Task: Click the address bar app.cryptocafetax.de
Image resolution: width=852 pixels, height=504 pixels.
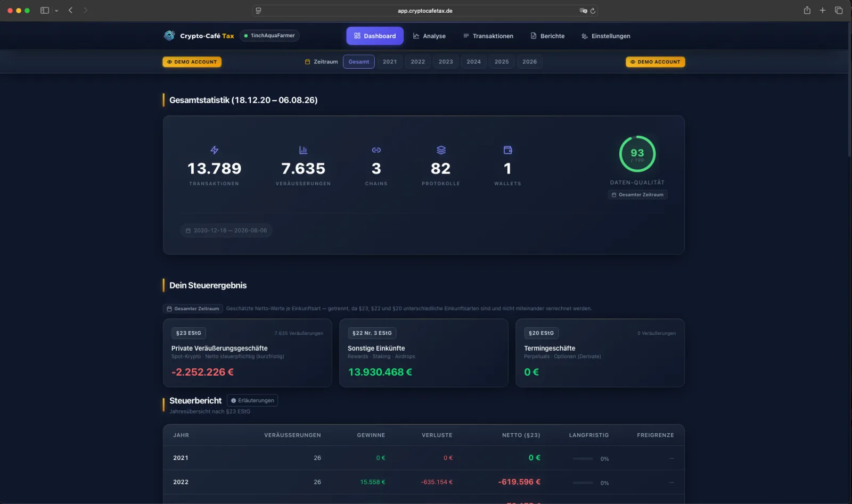Action: pyautogui.click(x=425, y=11)
